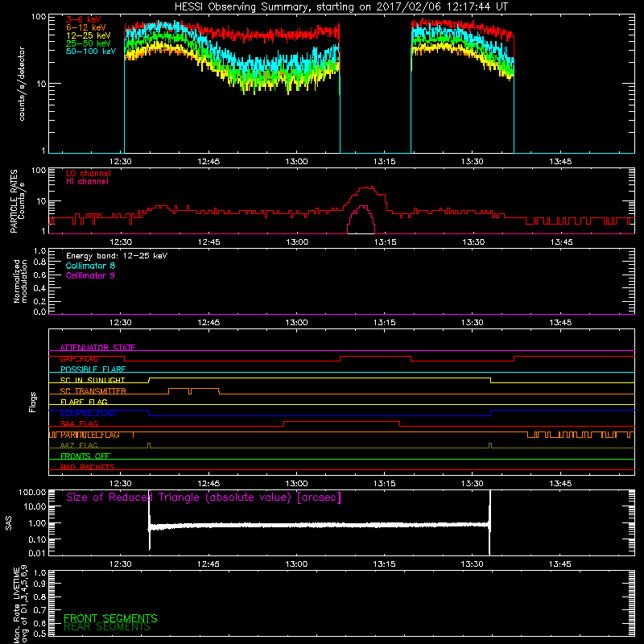Viewport: 644px width, 644px height.
Task: Select the Collimator 8 legend label
Action: pos(90,266)
